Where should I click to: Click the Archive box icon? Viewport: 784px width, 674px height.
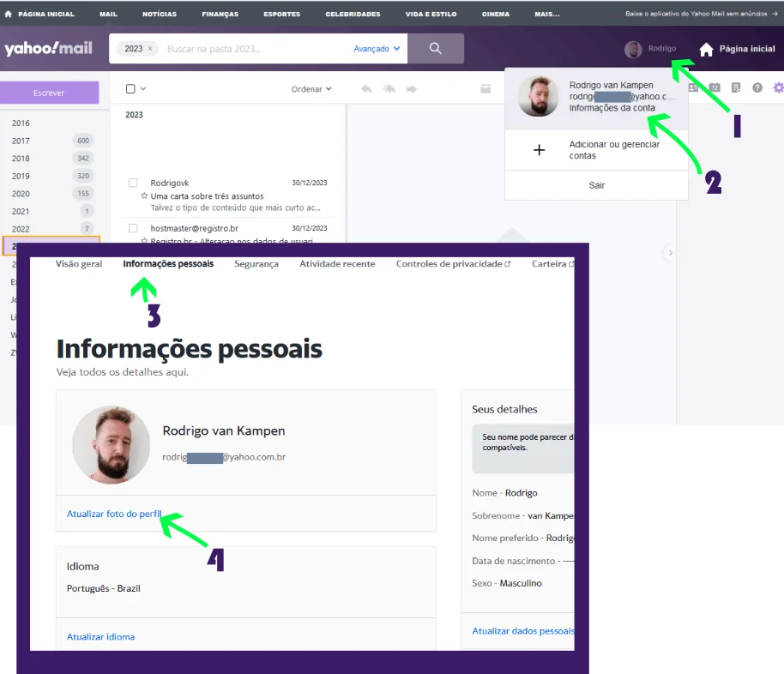(x=485, y=89)
